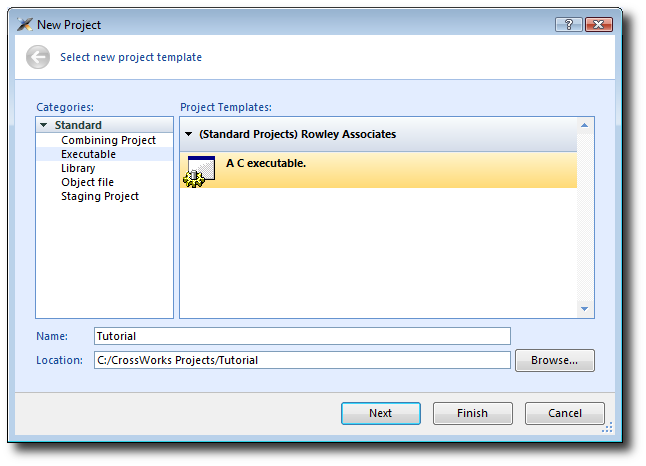
Task: Close the New Project dialog
Action: click(599, 25)
